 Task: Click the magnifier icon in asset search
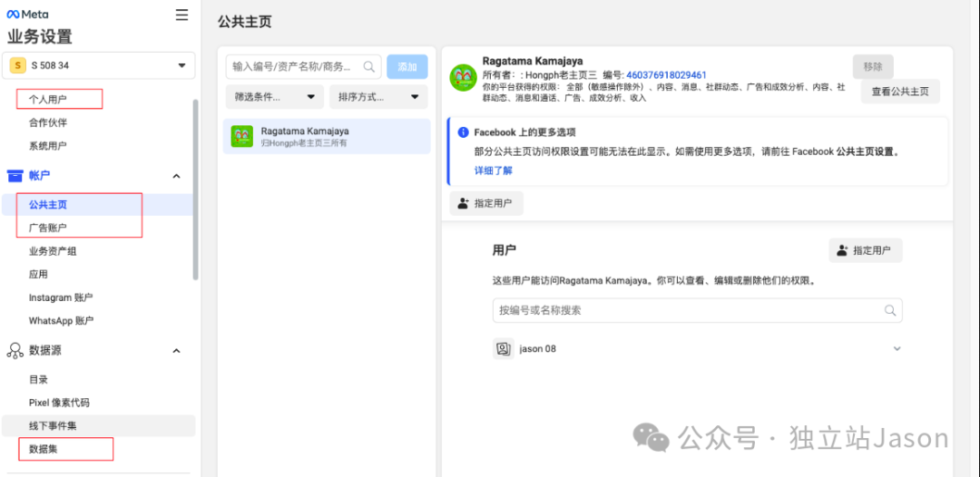coord(368,66)
